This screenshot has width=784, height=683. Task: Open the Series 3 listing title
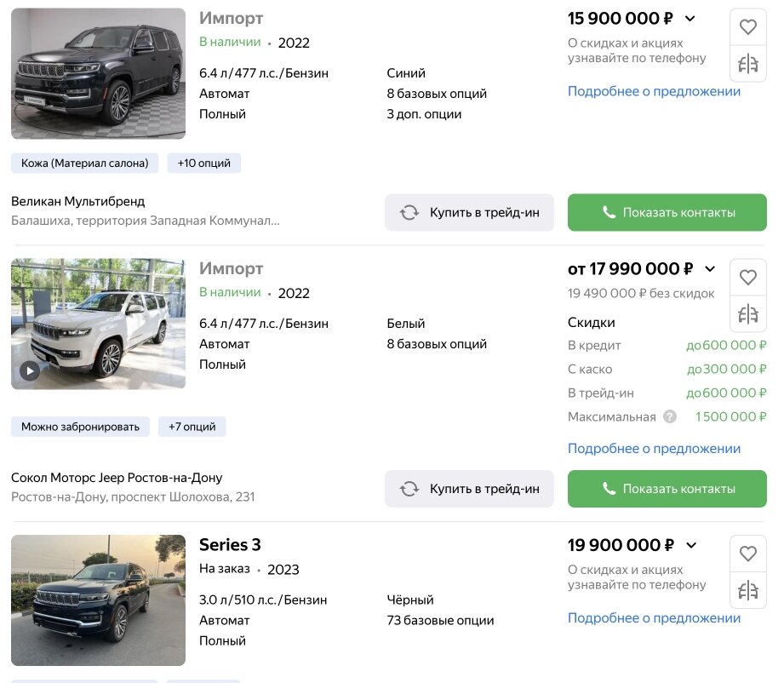pyautogui.click(x=230, y=545)
